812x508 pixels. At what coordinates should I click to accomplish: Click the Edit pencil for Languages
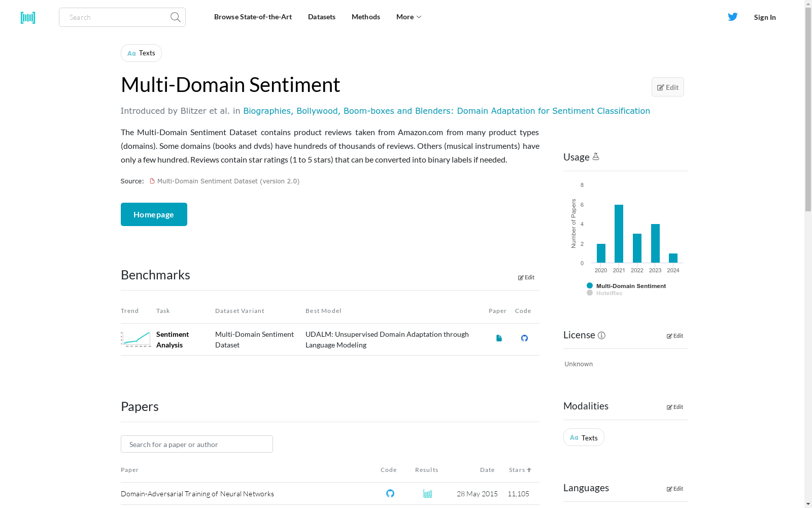coord(675,489)
